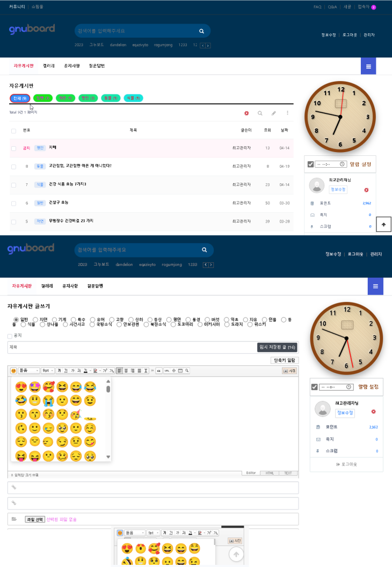Select the loudly crying emoji in picker
This screenshot has height=567, width=392.
click(48, 400)
